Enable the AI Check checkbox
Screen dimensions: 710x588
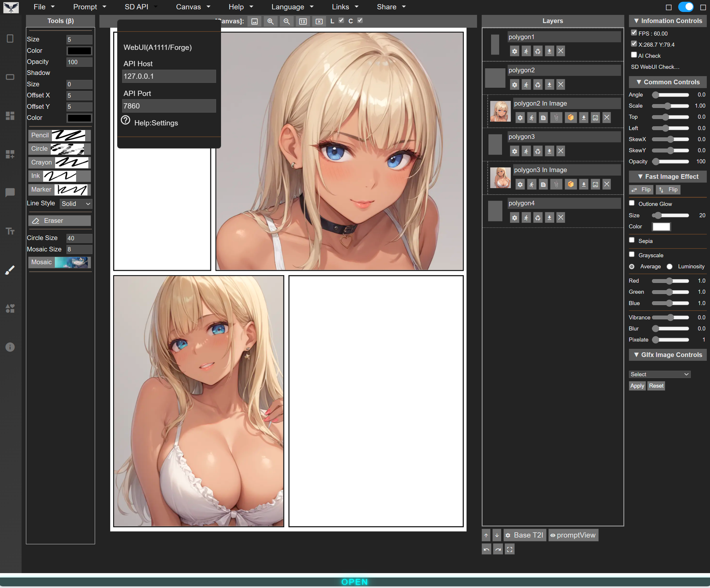(634, 55)
